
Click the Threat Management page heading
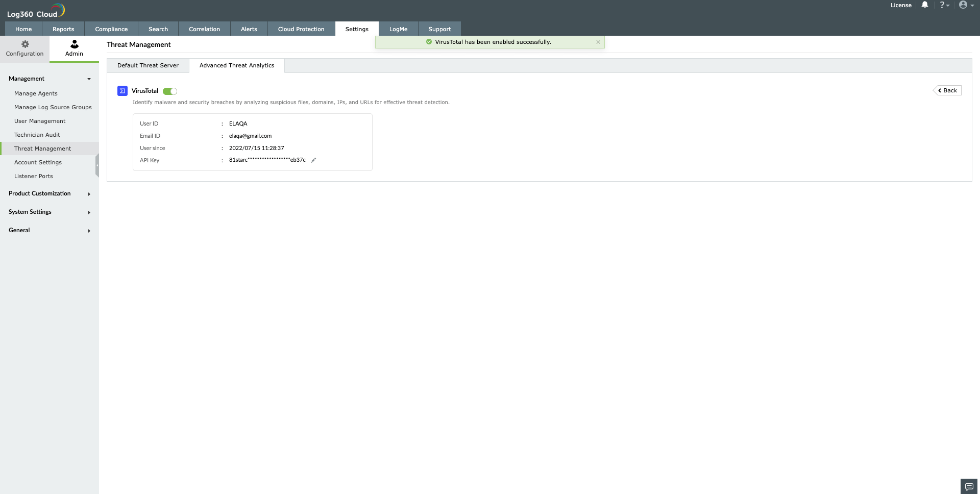[x=139, y=44]
